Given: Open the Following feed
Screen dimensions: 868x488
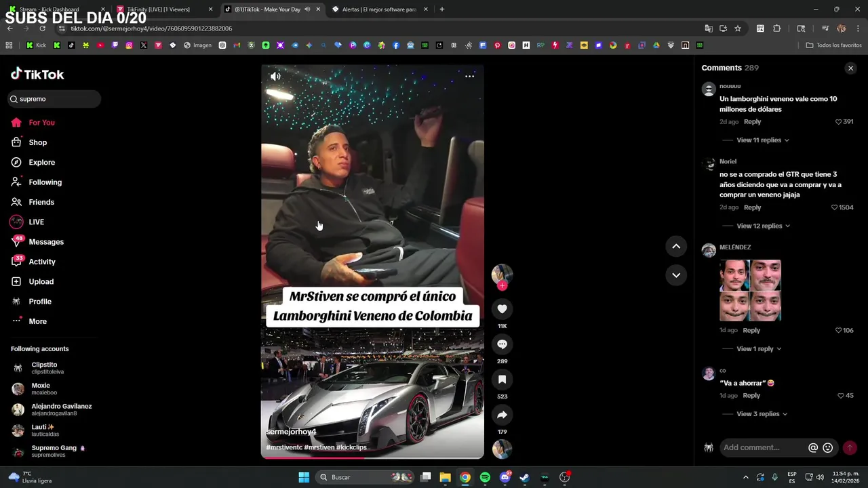Looking at the screenshot, I should (37, 182).
